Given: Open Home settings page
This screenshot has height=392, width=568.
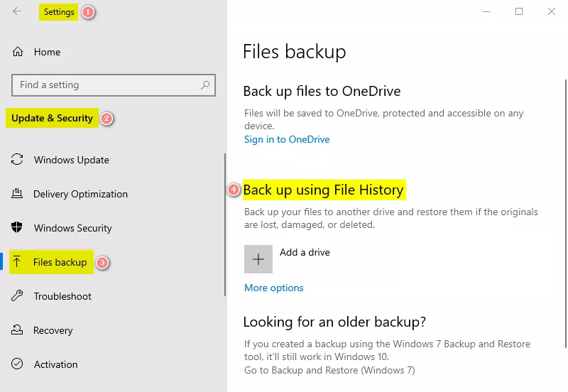Looking at the screenshot, I should [x=47, y=52].
